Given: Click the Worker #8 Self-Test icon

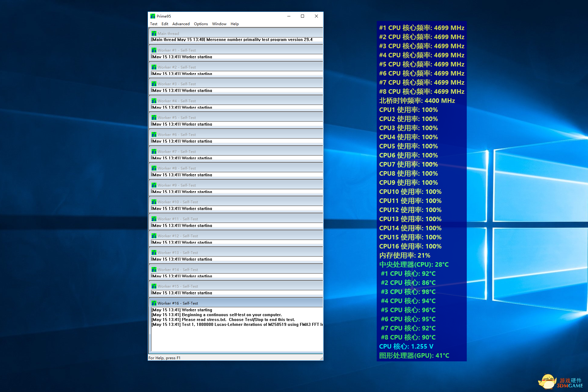Looking at the screenshot, I should (154, 168).
